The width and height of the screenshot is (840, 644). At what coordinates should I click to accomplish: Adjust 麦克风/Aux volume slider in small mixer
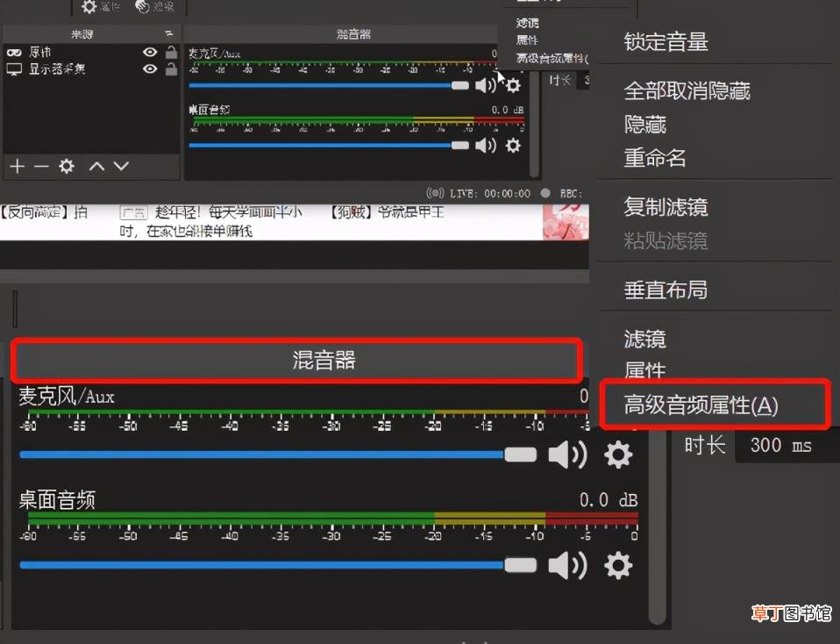[x=329, y=85]
